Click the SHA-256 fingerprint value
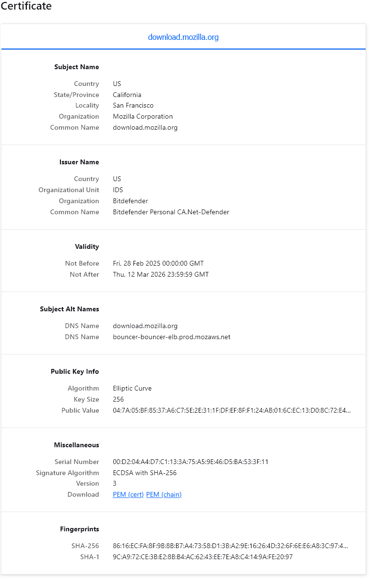The image size is (369, 588). pos(230,546)
